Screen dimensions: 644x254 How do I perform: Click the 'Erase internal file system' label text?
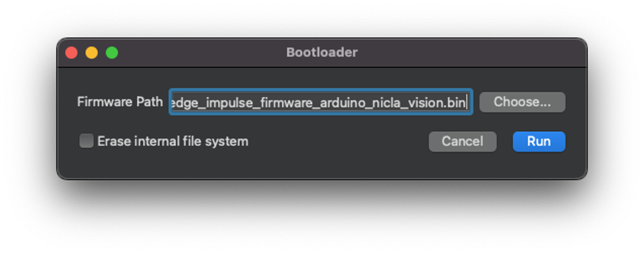(173, 141)
